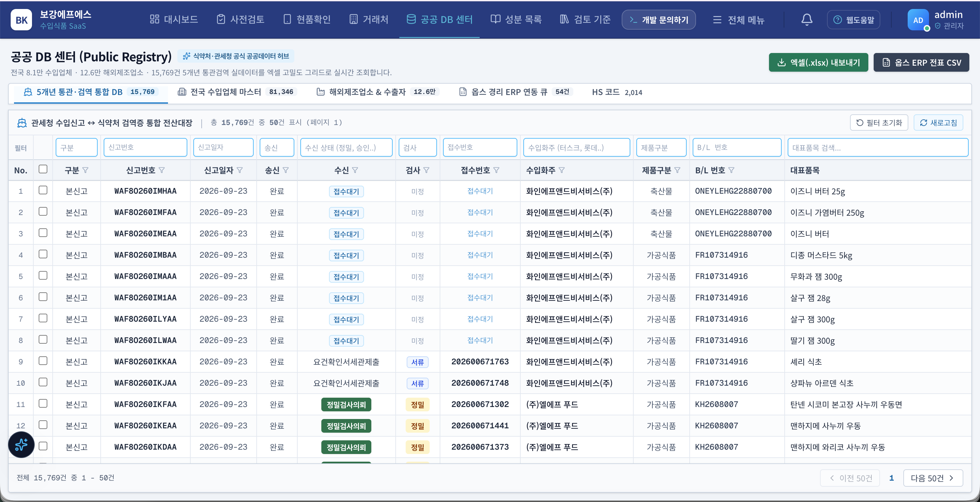Open 사전검토 from the top navigation

tap(240, 19)
